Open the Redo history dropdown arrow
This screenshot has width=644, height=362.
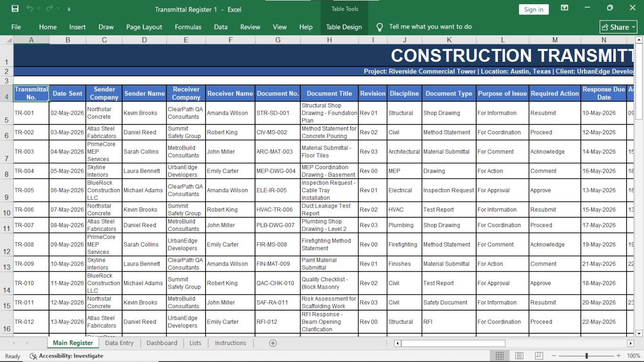pyautogui.click(x=58, y=9)
